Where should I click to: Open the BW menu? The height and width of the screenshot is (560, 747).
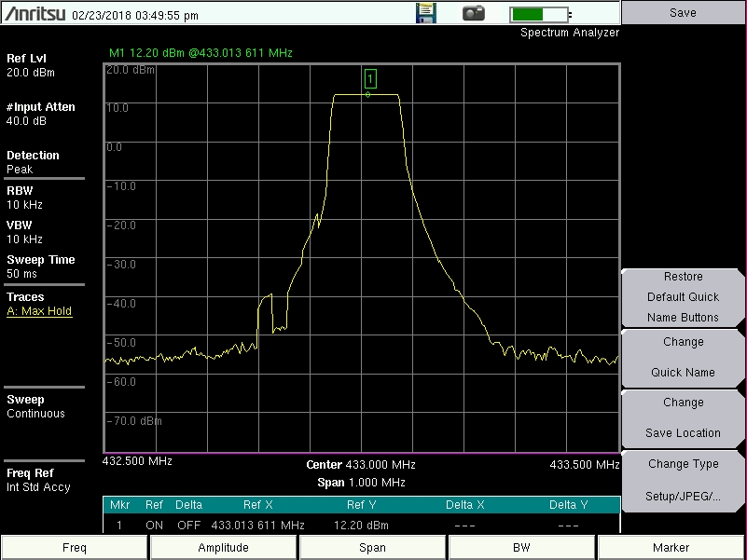pos(521,548)
